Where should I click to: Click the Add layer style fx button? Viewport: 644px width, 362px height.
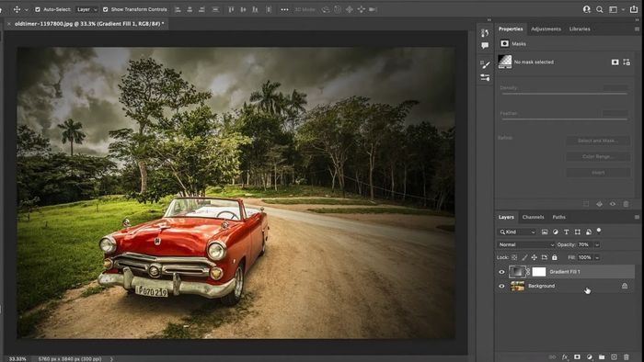565,357
